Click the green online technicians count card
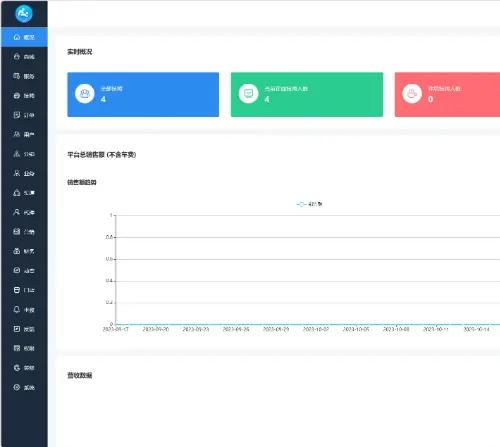 307,94
